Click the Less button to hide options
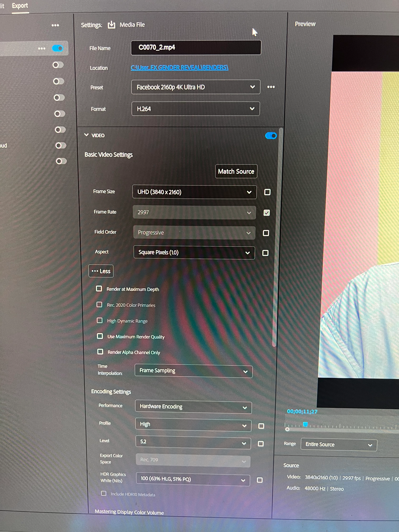The width and height of the screenshot is (399, 532). (101, 271)
